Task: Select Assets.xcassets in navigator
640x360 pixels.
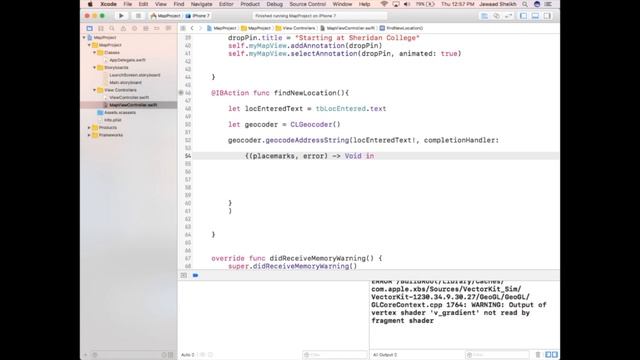Action: 120,113
